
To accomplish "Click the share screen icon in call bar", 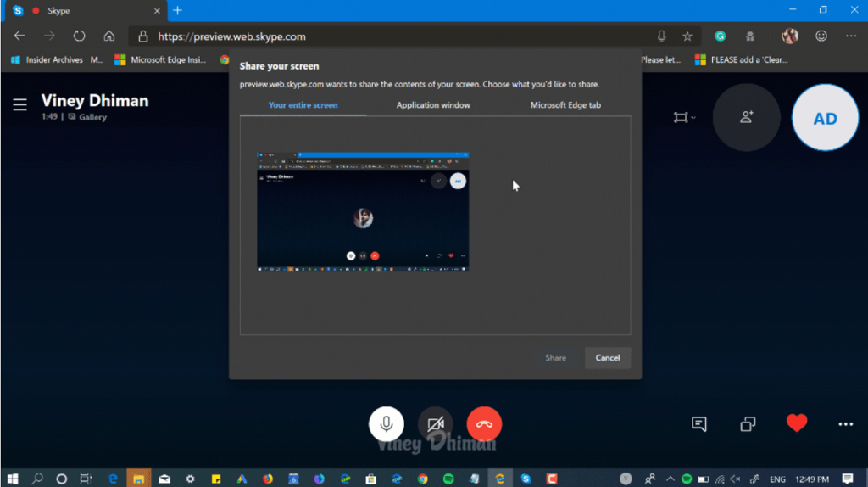I will (x=748, y=424).
